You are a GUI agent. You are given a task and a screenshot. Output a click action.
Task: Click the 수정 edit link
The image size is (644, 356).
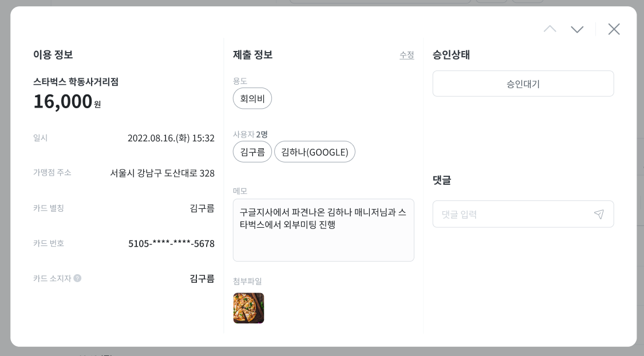(x=406, y=54)
